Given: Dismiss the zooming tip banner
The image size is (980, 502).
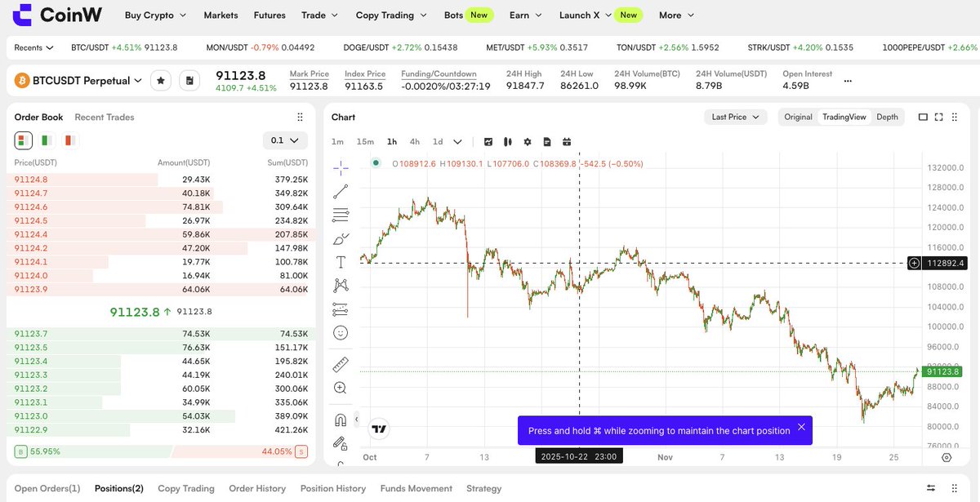Looking at the screenshot, I should [x=801, y=427].
